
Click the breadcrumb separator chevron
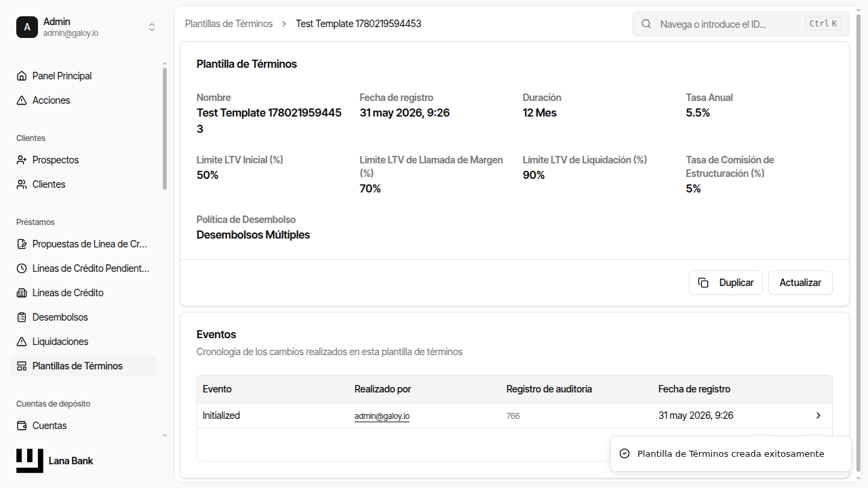coord(284,24)
